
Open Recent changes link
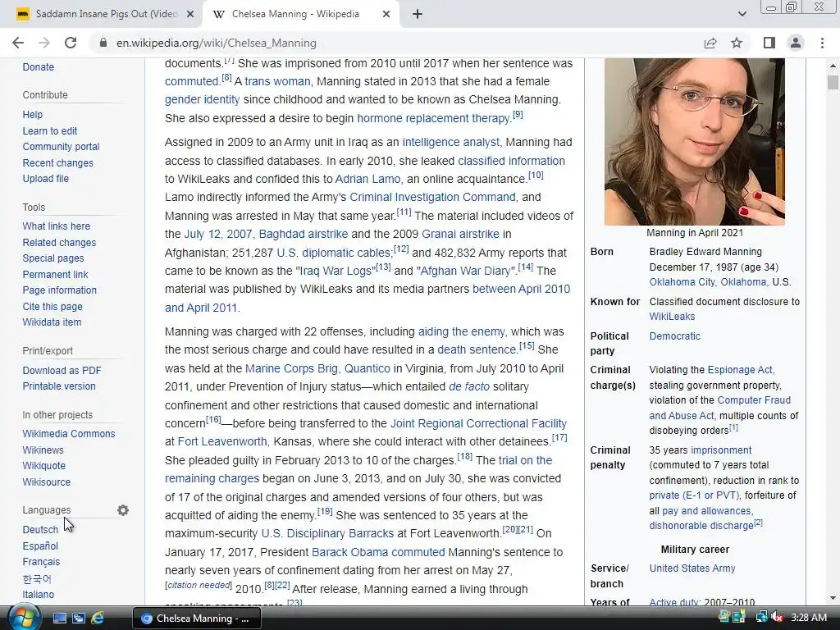(x=58, y=163)
